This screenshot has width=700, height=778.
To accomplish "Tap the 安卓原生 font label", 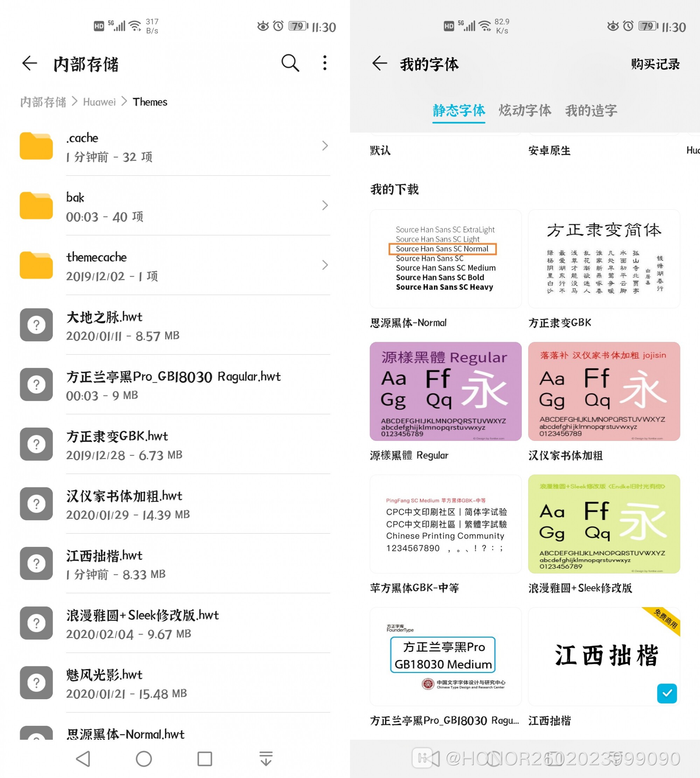I will pos(549,151).
